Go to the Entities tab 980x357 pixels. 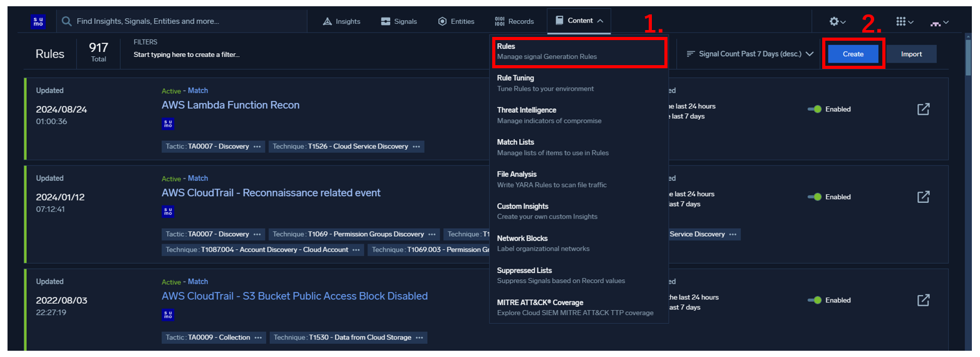click(x=456, y=21)
